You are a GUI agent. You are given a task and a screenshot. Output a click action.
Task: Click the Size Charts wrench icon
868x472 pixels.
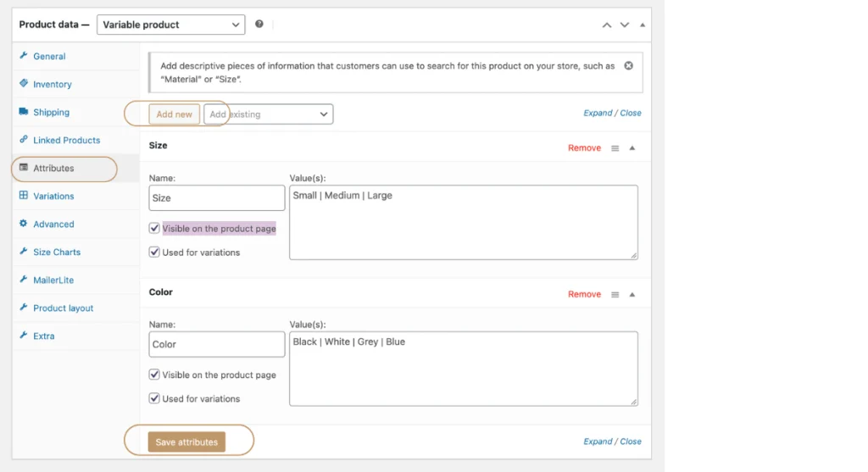[x=23, y=251]
